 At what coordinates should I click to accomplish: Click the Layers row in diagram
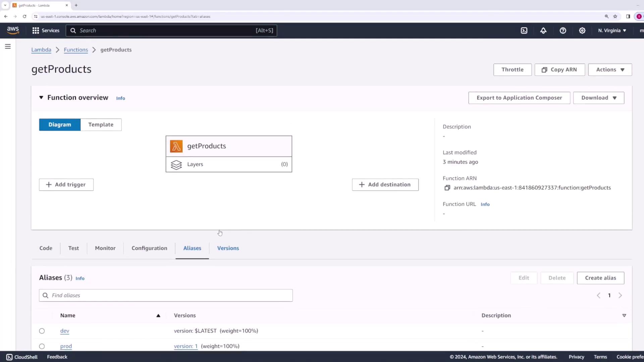[229, 165]
